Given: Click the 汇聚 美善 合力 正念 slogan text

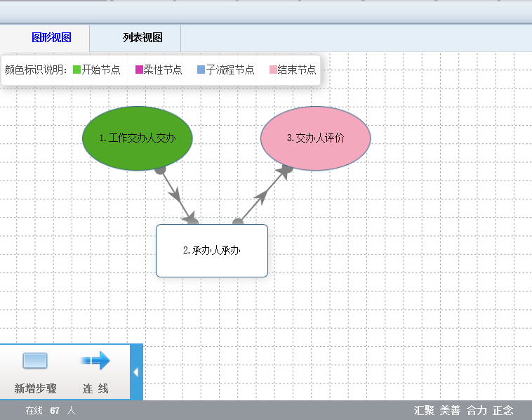Looking at the screenshot, I should [x=463, y=410].
